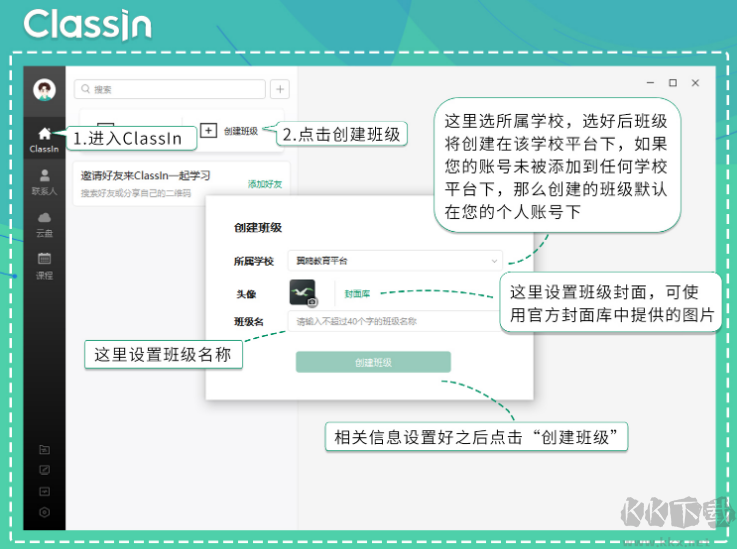This screenshot has width=737, height=549.
Task: Click the 添加好友 link
Action: coord(265,184)
